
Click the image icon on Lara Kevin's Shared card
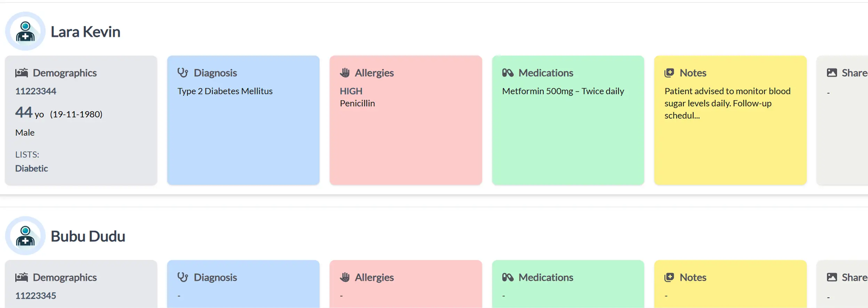click(832, 73)
